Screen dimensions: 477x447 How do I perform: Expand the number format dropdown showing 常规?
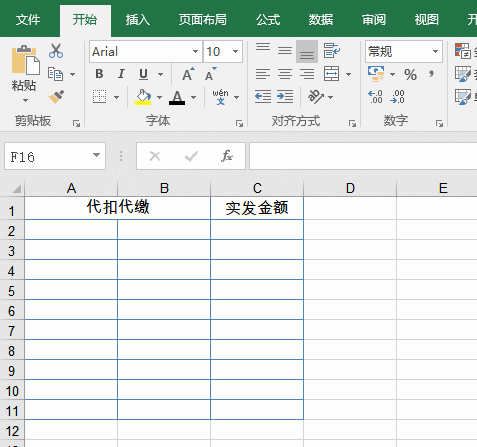[x=435, y=51]
